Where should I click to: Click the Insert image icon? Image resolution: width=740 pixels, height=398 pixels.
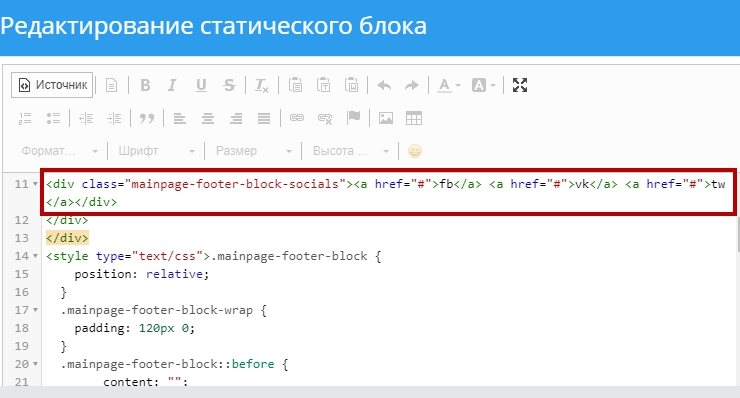(x=386, y=119)
